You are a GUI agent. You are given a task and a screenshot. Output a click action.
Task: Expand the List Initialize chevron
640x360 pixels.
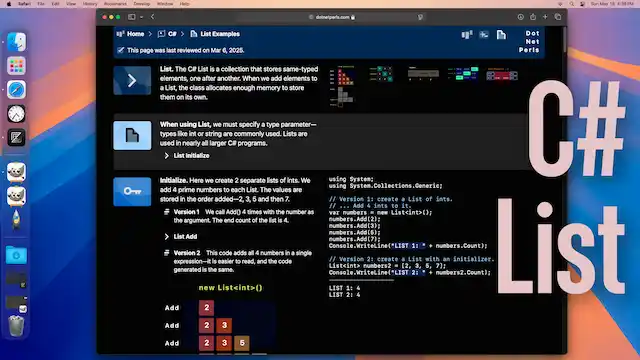pos(167,156)
